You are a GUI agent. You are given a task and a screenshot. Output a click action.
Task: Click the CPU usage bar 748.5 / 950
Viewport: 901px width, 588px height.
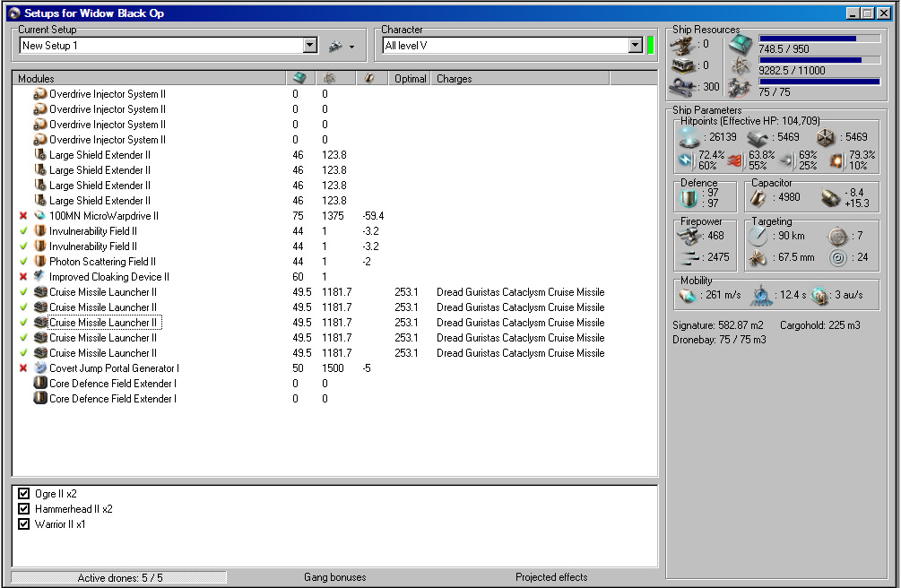(819, 39)
